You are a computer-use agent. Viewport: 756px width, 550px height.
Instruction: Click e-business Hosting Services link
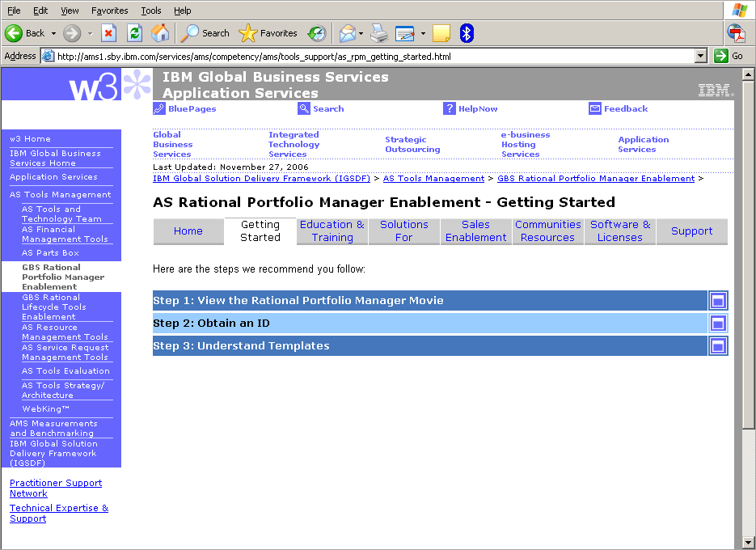pos(526,144)
